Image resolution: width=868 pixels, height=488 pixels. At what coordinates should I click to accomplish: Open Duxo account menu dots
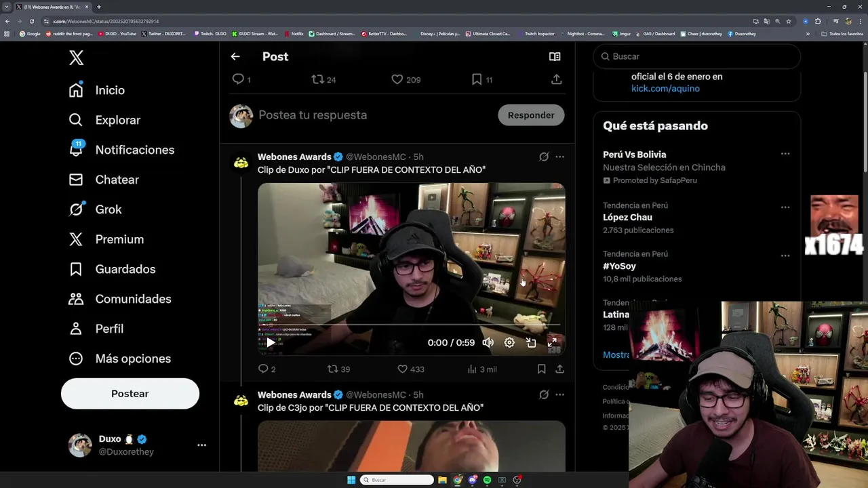click(x=201, y=445)
